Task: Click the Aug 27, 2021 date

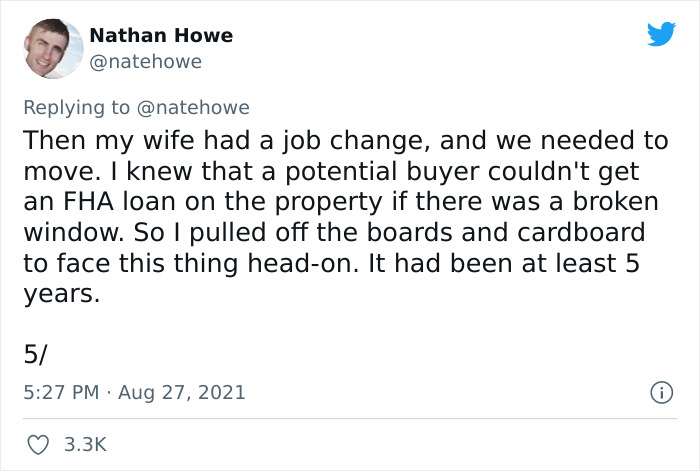Action: tap(182, 392)
